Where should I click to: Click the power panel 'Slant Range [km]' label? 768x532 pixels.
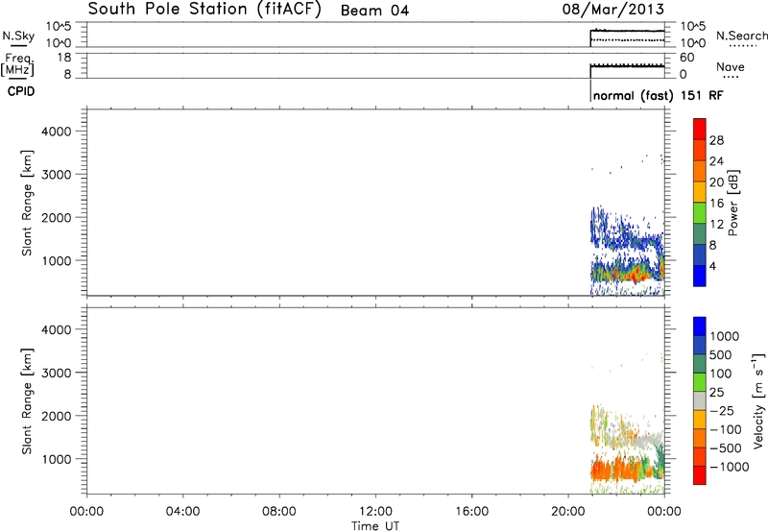[x=27, y=203]
